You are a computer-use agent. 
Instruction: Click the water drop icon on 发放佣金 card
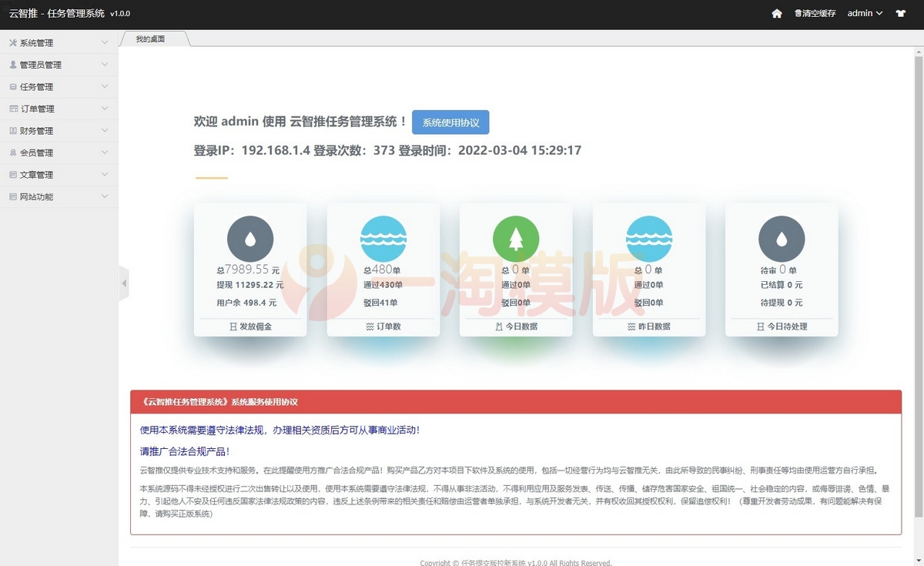point(249,237)
